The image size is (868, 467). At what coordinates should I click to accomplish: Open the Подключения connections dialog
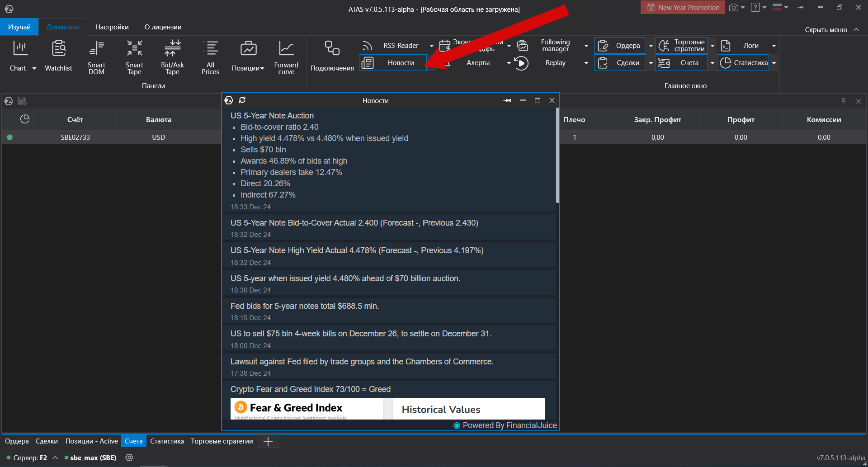pyautogui.click(x=332, y=57)
